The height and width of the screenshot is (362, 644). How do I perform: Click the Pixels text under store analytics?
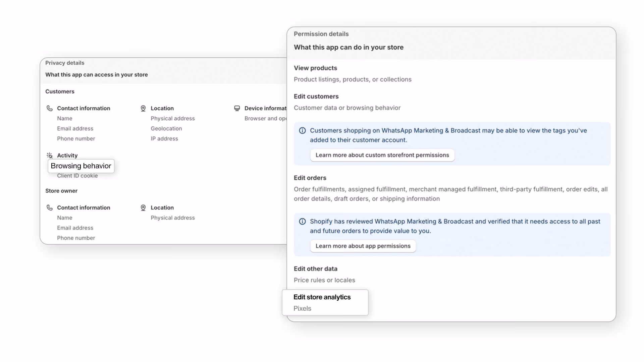[x=302, y=308]
